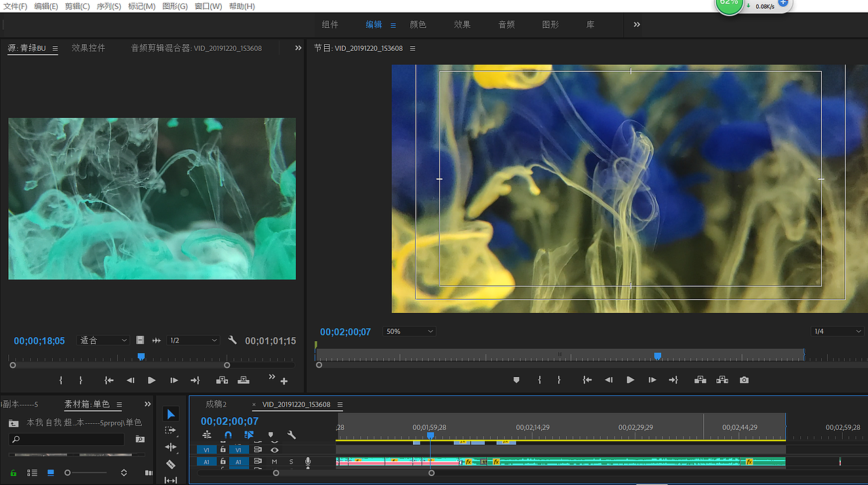Toggle V1 sync lock

[x=258, y=449]
